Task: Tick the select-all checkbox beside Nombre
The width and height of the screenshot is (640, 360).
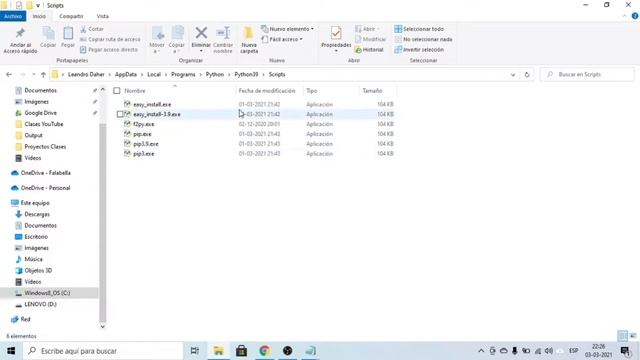Action: 117,91
